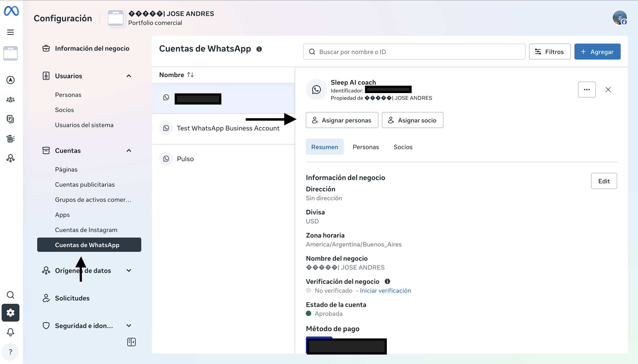Switch to the Personas tab
Screen dimensions: 638x364
(366, 147)
